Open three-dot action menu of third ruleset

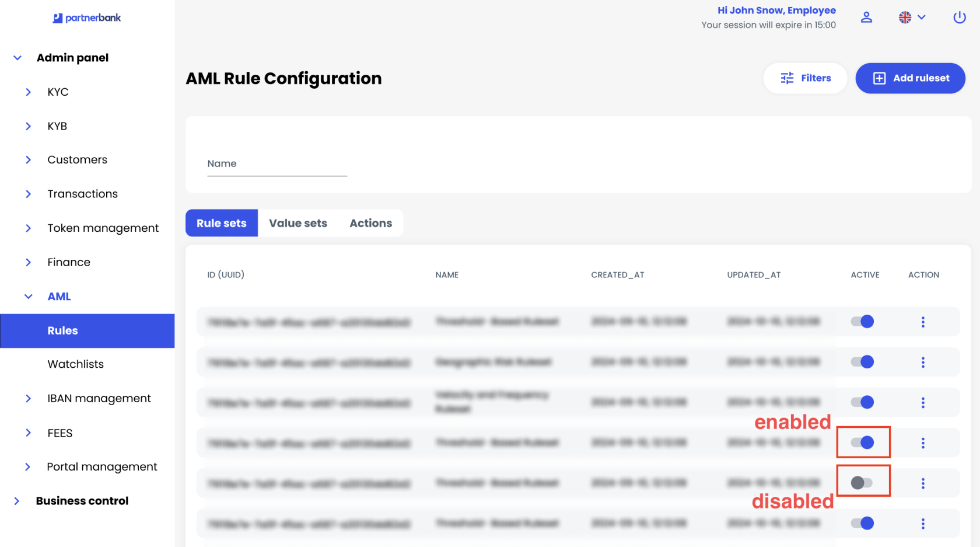click(923, 403)
